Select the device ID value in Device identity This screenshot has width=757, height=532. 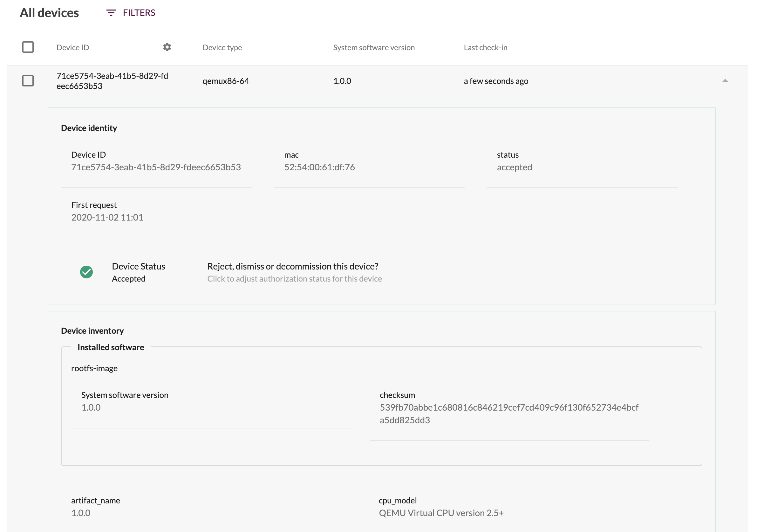pos(156,167)
